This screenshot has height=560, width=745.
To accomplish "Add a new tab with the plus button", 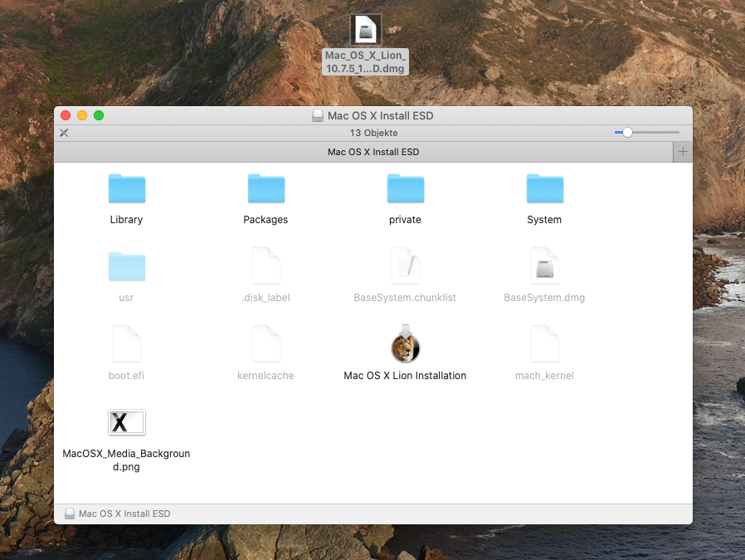I will pos(683,152).
